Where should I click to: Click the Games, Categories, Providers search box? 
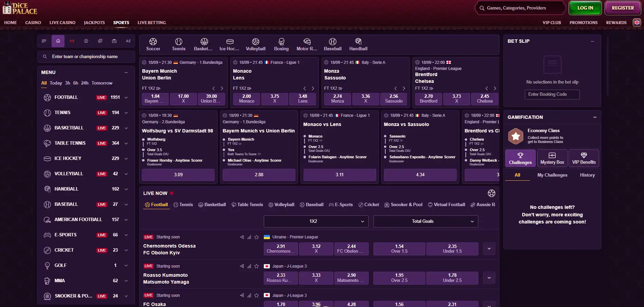pyautogui.click(x=520, y=8)
